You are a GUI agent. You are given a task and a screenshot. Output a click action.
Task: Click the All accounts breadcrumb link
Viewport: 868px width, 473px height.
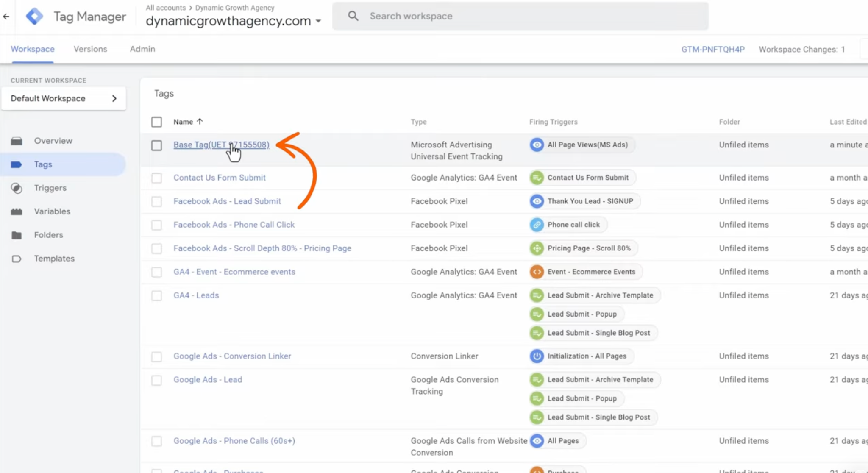point(166,8)
